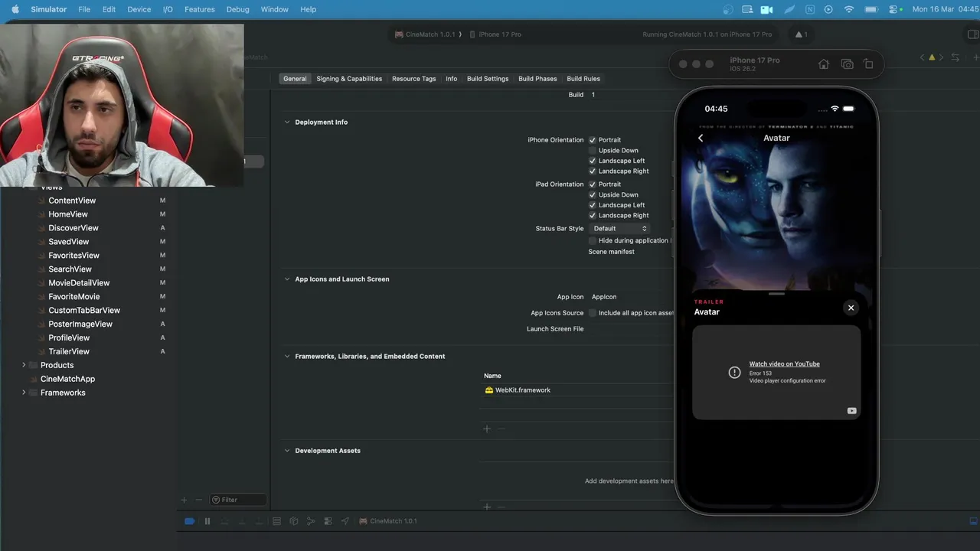Collapse Frameworks, Libraries, and Embedded Content
This screenshot has height=551, width=980.
point(288,357)
